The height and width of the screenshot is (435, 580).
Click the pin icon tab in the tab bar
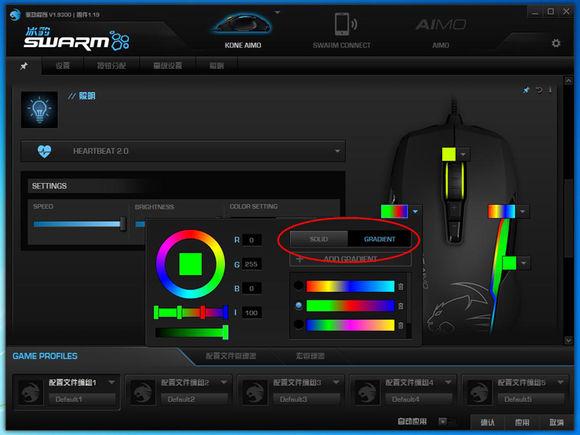(x=24, y=66)
